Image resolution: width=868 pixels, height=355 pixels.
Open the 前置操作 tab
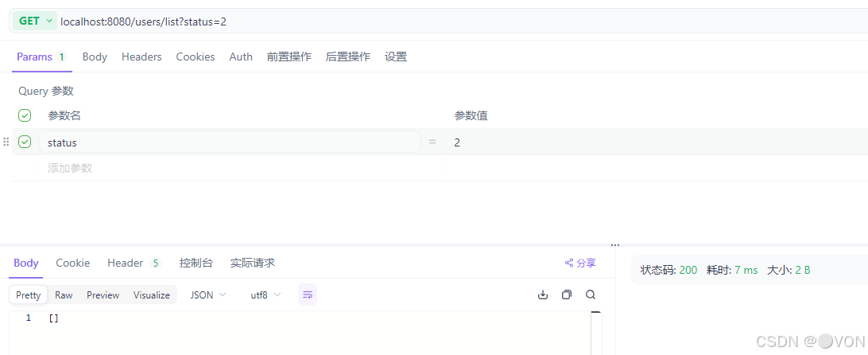pyautogui.click(x=289, y=57)
